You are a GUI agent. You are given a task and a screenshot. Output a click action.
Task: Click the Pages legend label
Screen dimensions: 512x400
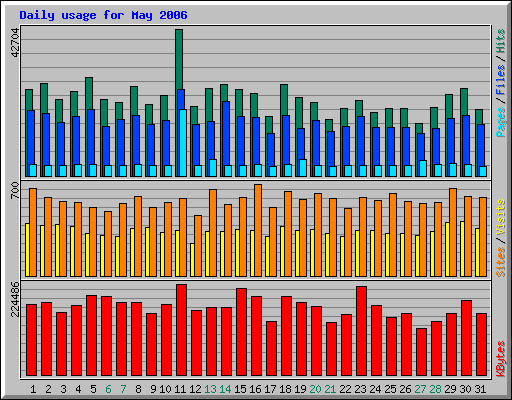tap(501, 122)
